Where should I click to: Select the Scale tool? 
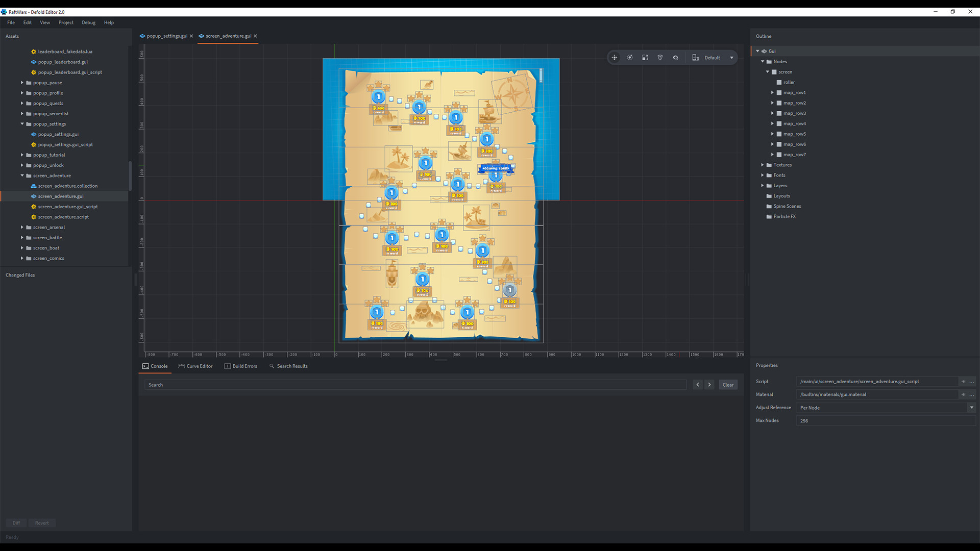click(645, 57)
